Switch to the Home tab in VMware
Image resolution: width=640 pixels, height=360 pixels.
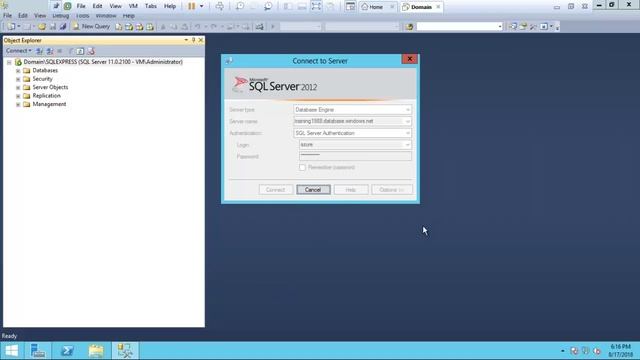point(376,7)
